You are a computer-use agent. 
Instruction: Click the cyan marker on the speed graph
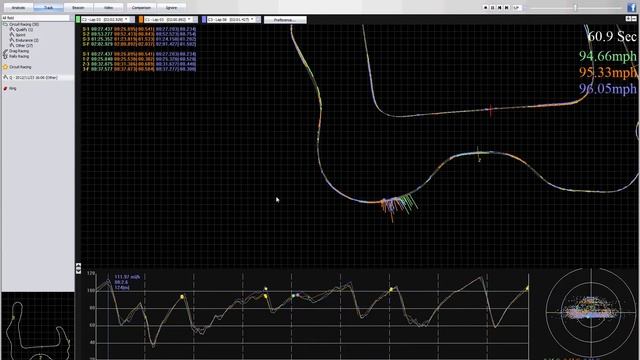(x=293, y=296)
